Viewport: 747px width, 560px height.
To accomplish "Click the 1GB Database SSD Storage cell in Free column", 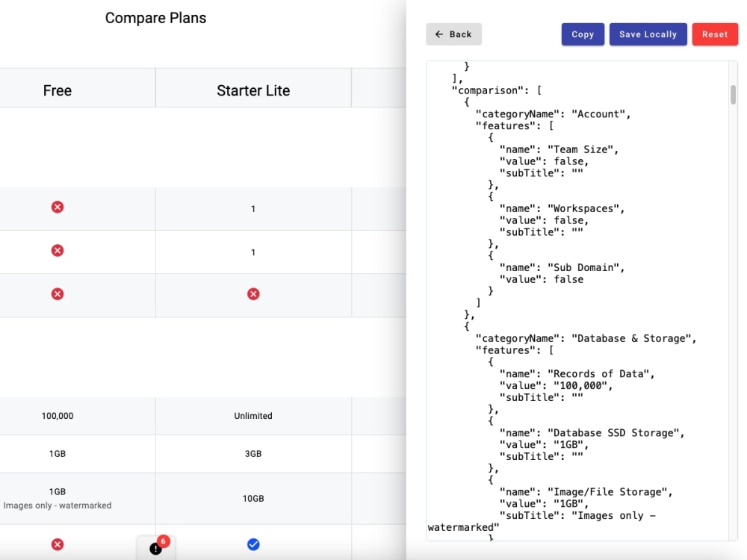I will [58, 454].
